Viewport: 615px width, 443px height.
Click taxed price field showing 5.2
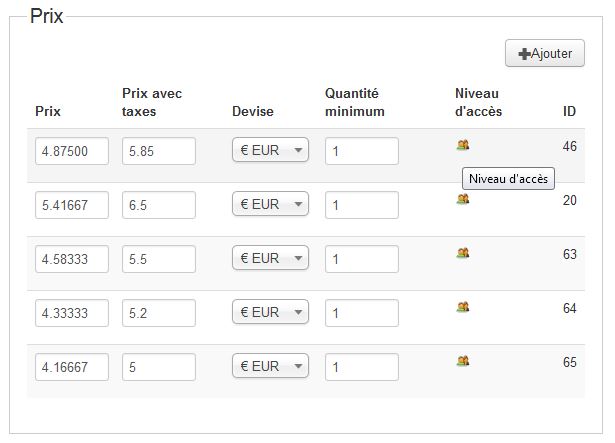159,314
